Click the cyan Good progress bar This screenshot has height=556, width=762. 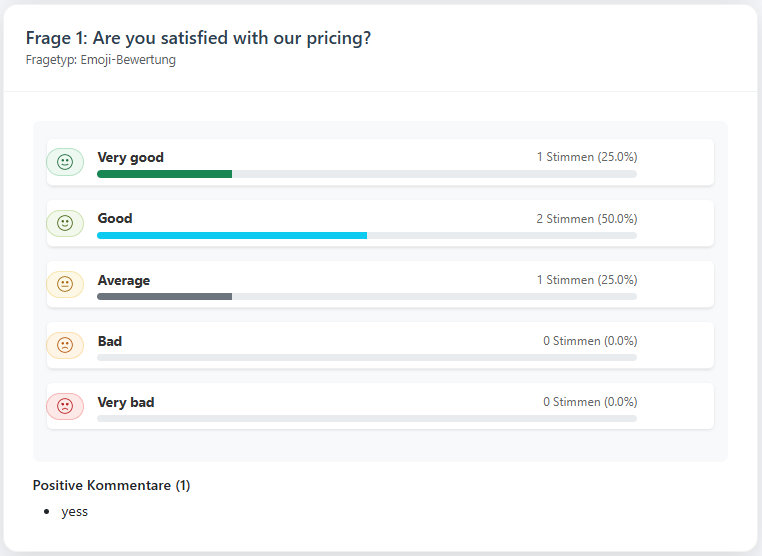click(232, 235)
